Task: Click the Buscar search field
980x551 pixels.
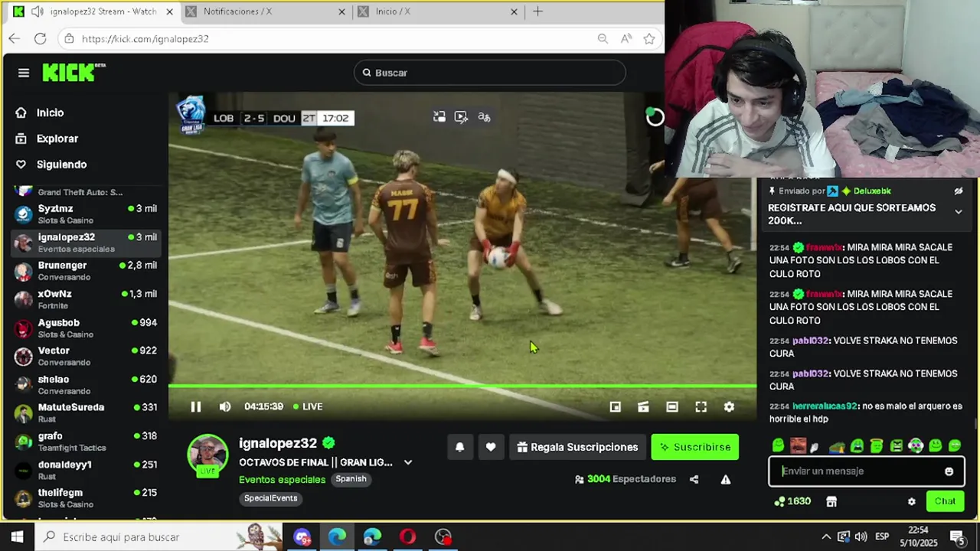Action: coord(490,73)
